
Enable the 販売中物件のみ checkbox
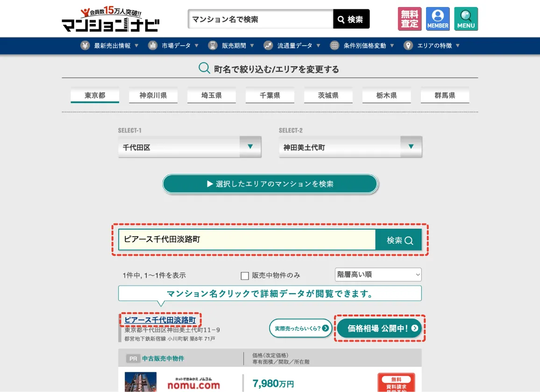[245, 276]
